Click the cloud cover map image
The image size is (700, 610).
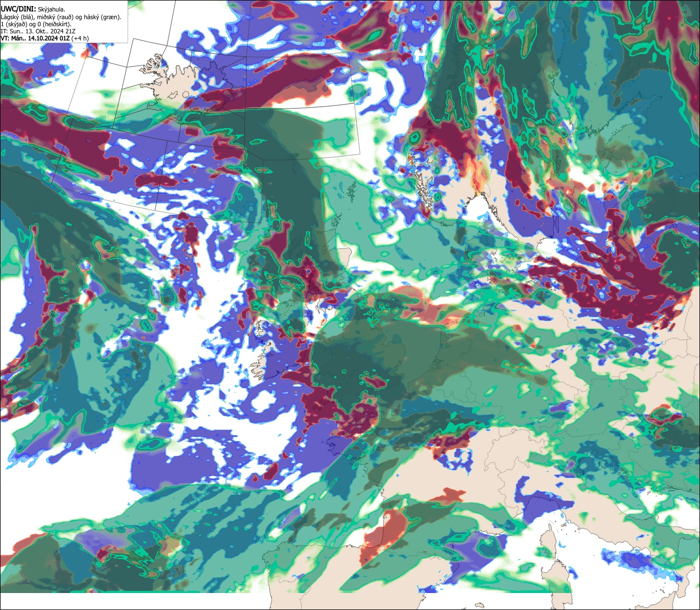350,305
